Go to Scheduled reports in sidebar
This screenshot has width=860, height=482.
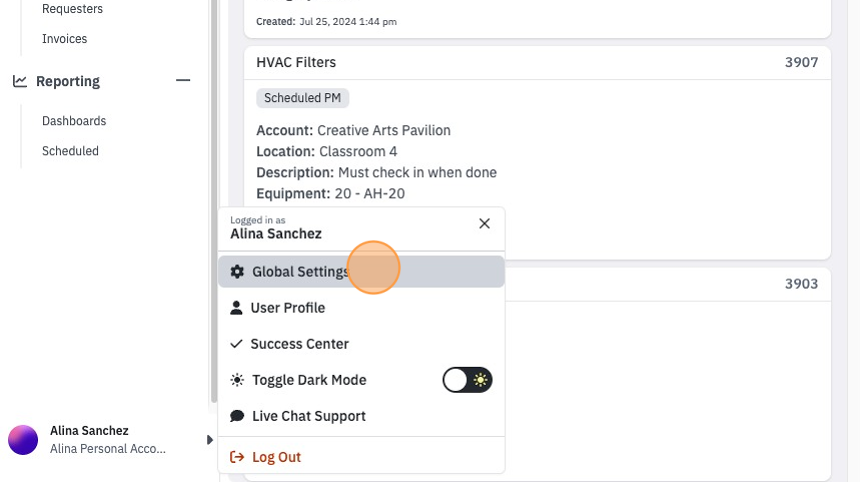(x=70, y=151)
